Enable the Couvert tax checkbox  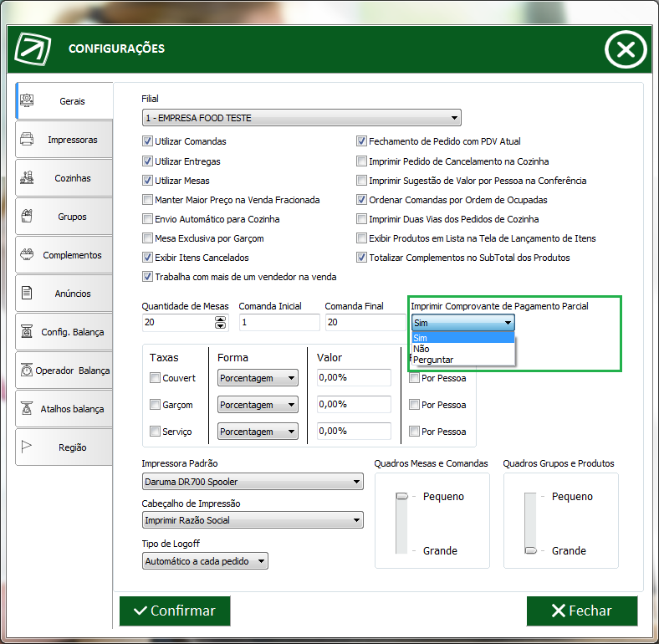[155, 378]
